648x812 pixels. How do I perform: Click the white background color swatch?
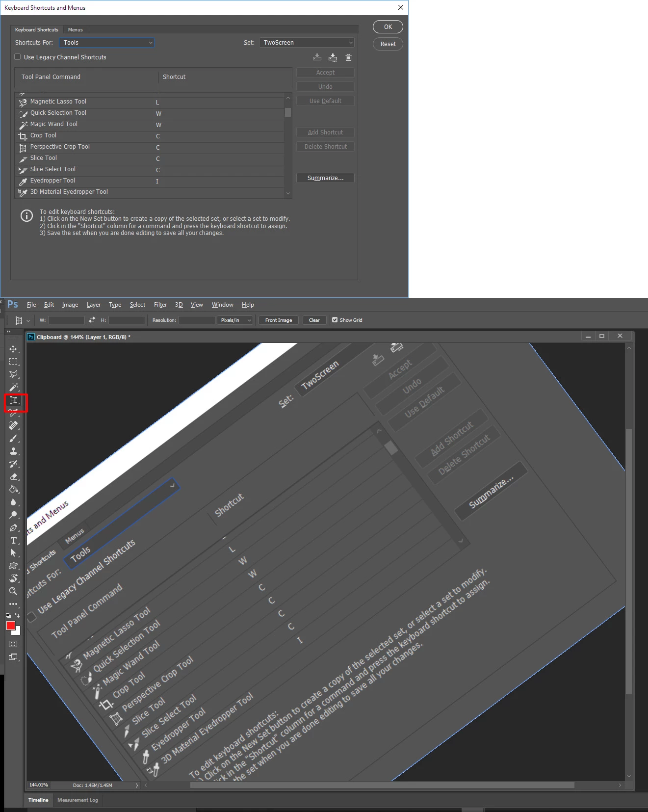18,632
